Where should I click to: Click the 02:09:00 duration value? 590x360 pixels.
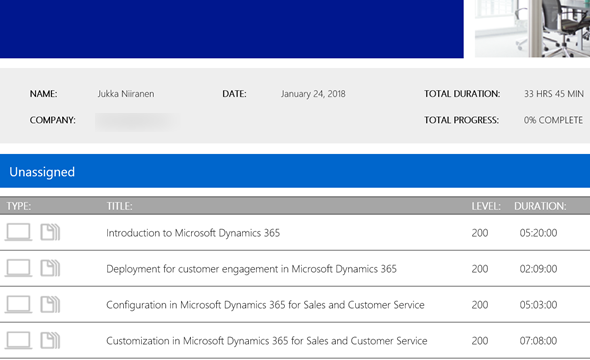click(x=538, y=269)
